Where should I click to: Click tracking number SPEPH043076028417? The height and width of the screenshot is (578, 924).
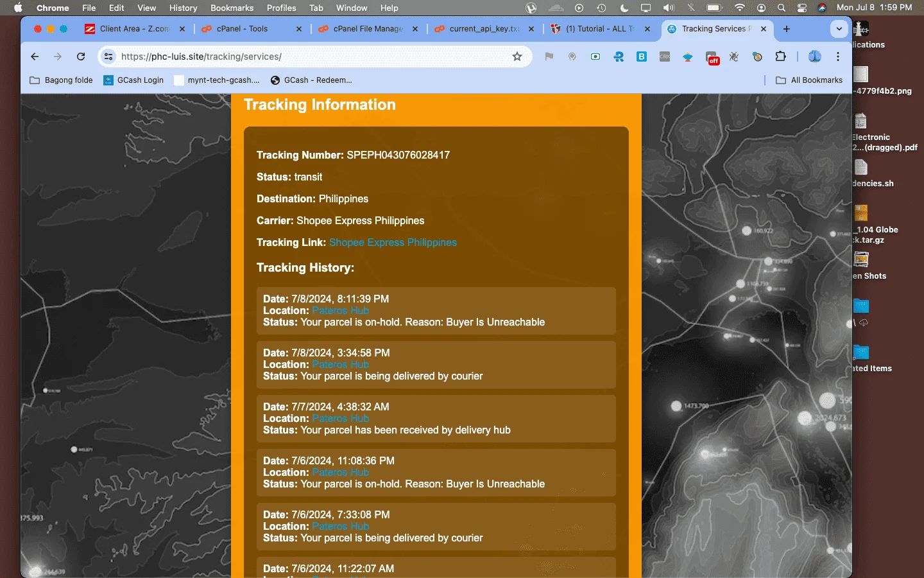point(398,155)
